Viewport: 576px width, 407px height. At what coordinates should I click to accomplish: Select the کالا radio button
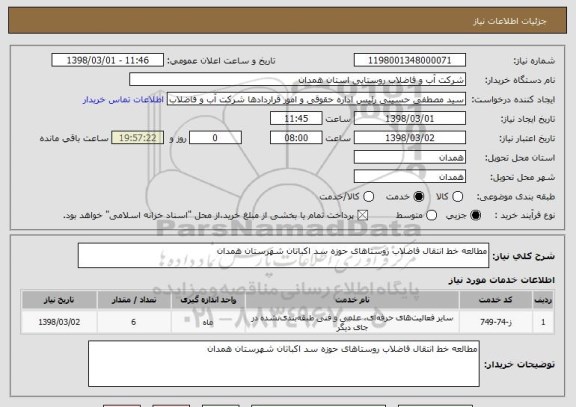click(457, 197)
